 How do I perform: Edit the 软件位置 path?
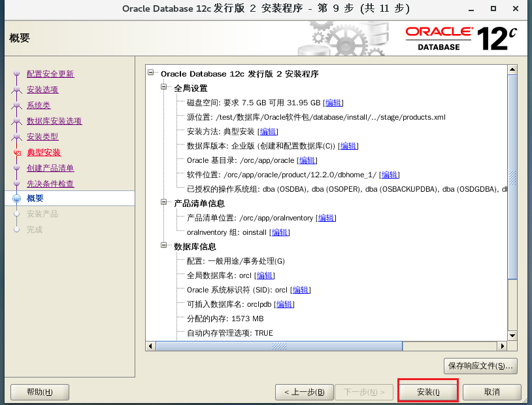(x=389, y=175)
